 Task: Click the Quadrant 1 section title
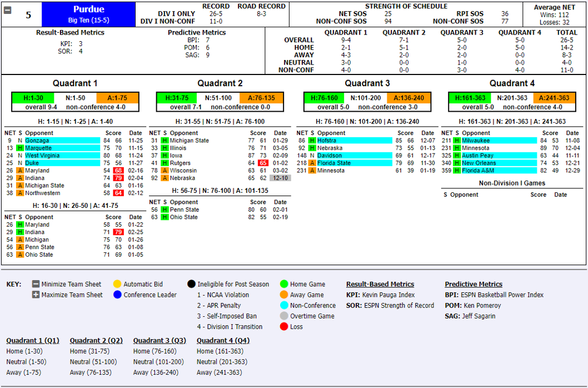[x=75, y=83]
